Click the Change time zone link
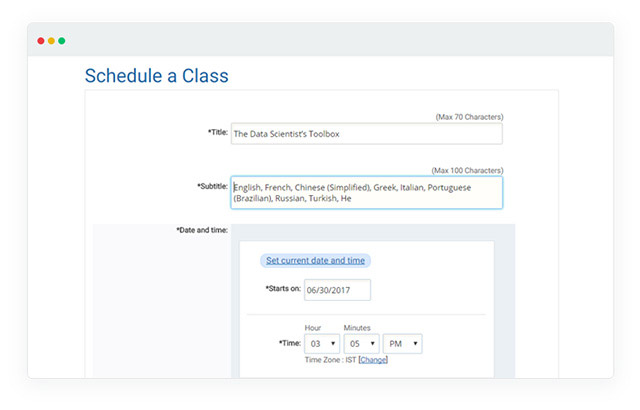Screen dimensions: 640x410 (373, 360)
